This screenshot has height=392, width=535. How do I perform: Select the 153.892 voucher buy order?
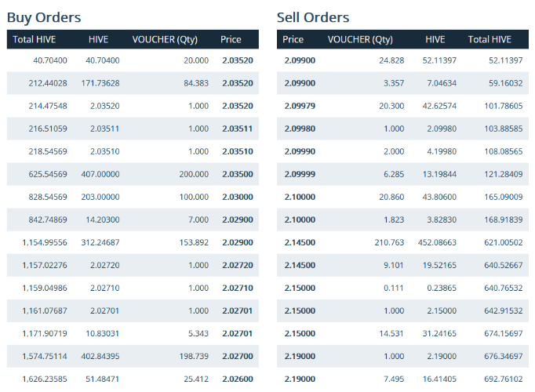(133, 242)
